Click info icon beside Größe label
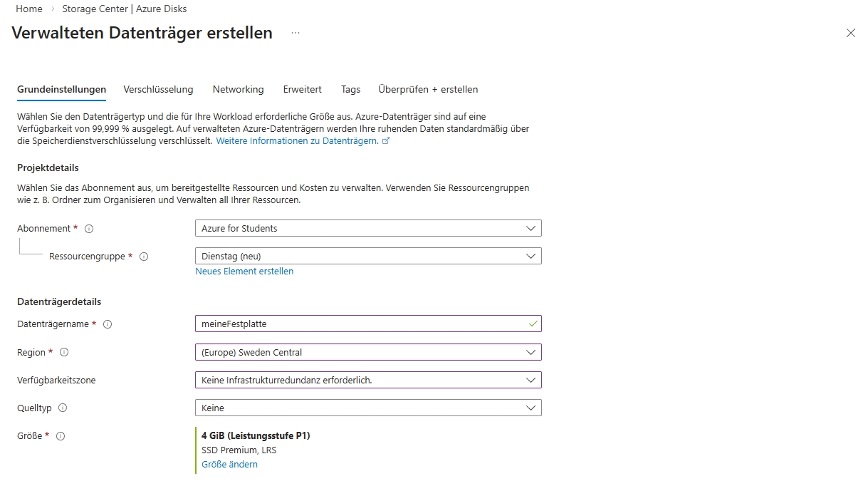 pyautogui.click(x=61, y=436)
